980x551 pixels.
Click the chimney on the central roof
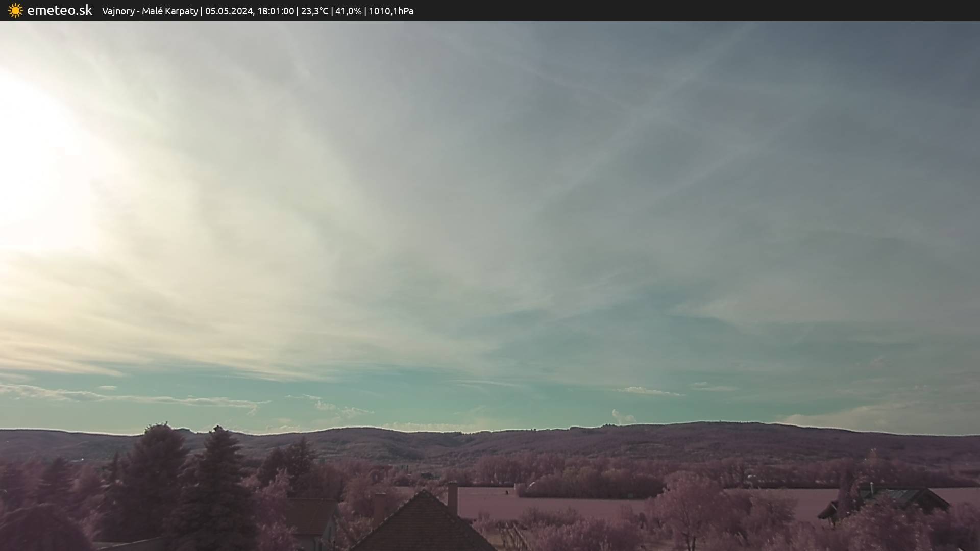coord(452,497)
